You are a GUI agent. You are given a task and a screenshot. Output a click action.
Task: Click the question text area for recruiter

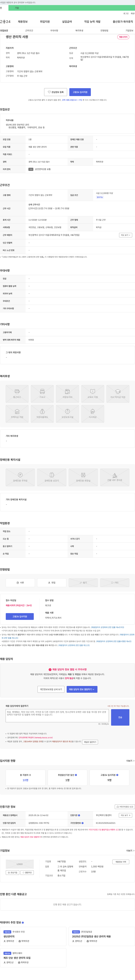[57, 716]
